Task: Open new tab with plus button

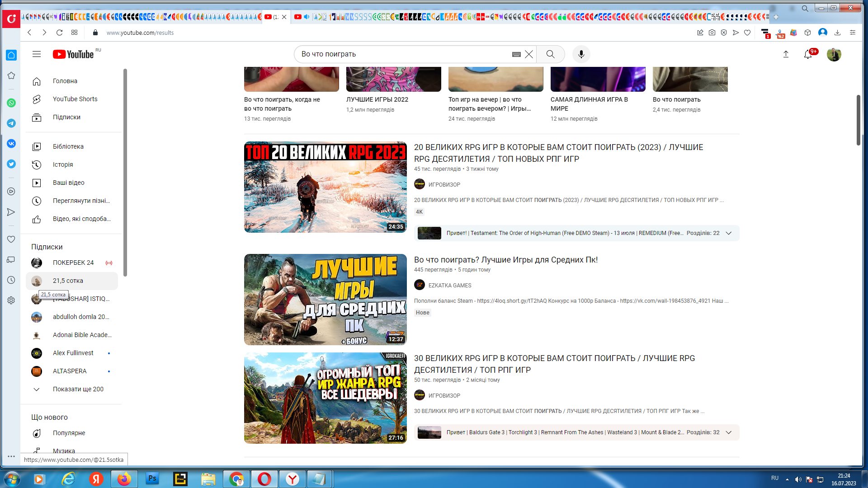Action: click(x=776, y=17)
